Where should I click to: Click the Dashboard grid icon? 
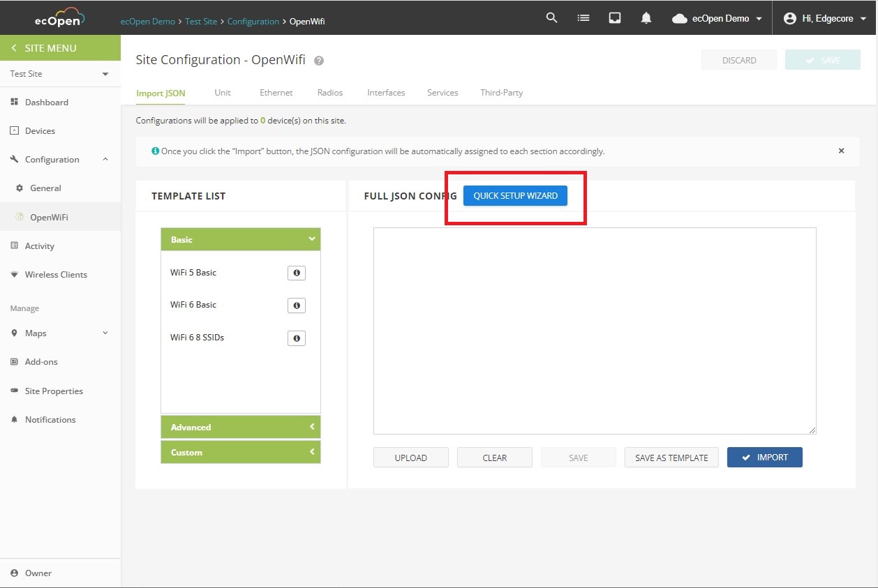15,102
